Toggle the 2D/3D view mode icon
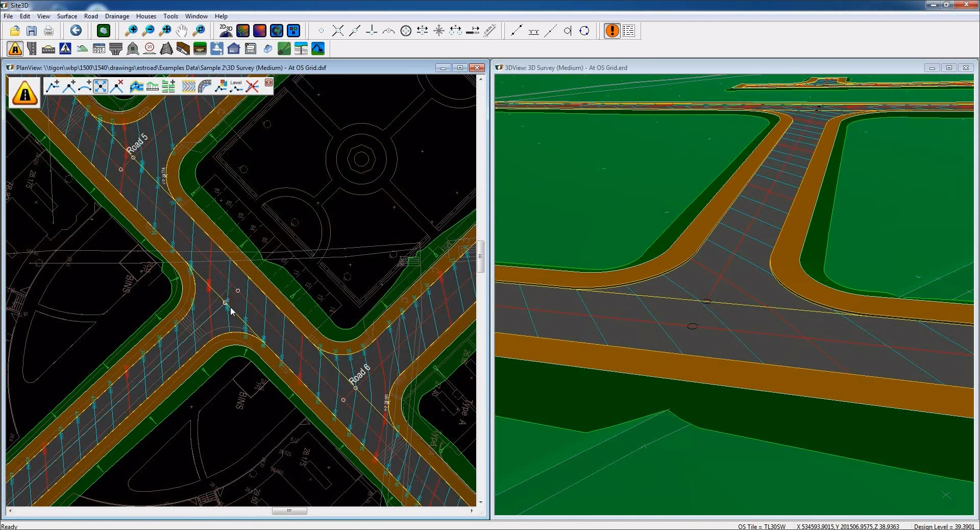Image resolution: width=980 pixels, height=530 pixels. [226, 31]
